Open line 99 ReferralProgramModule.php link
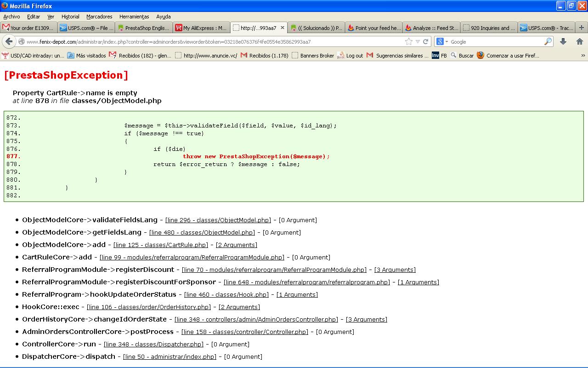 [x=192, y=258]
